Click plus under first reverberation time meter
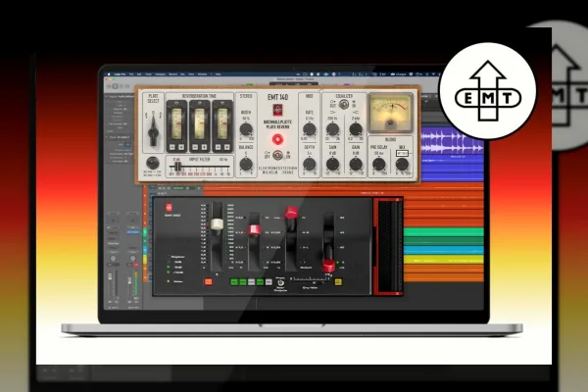Image resolution: width=588 pixels, height=392 pixels. tap(181, 147)
